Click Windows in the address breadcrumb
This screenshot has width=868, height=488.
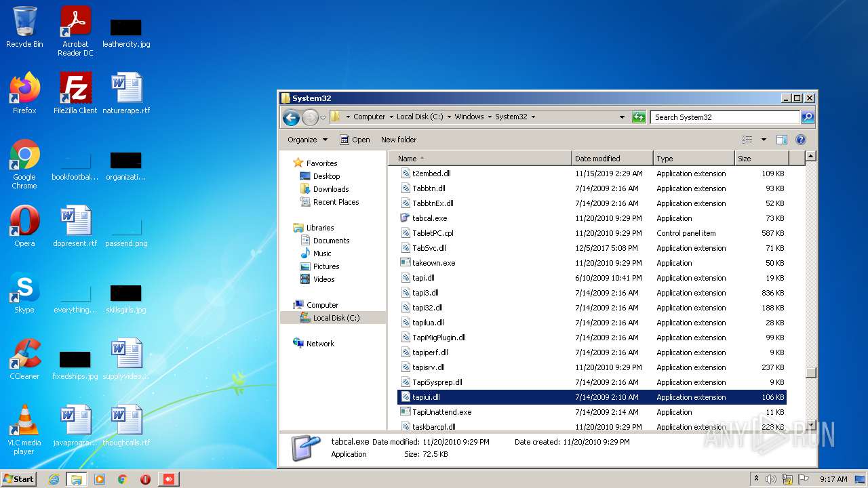click(x=469, y=117)
